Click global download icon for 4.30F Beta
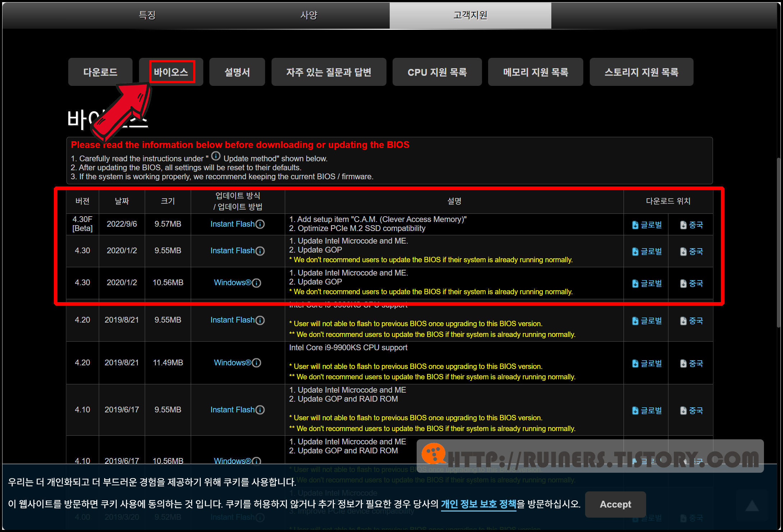The height and width of the screenshot is (532, 783). coord(635,225)
